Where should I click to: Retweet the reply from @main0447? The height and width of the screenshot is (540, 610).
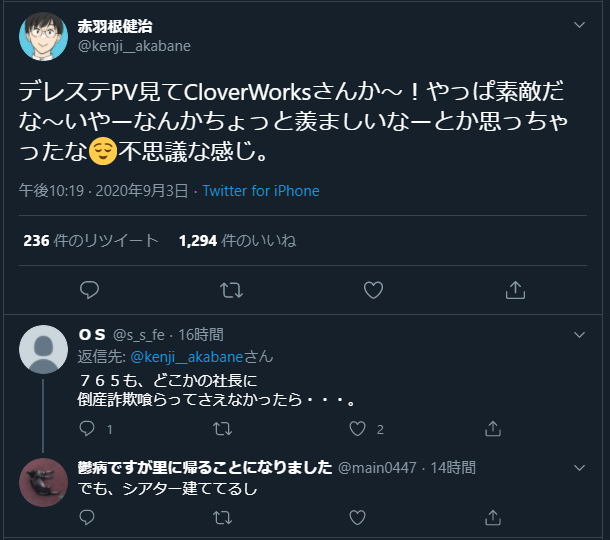223,518
